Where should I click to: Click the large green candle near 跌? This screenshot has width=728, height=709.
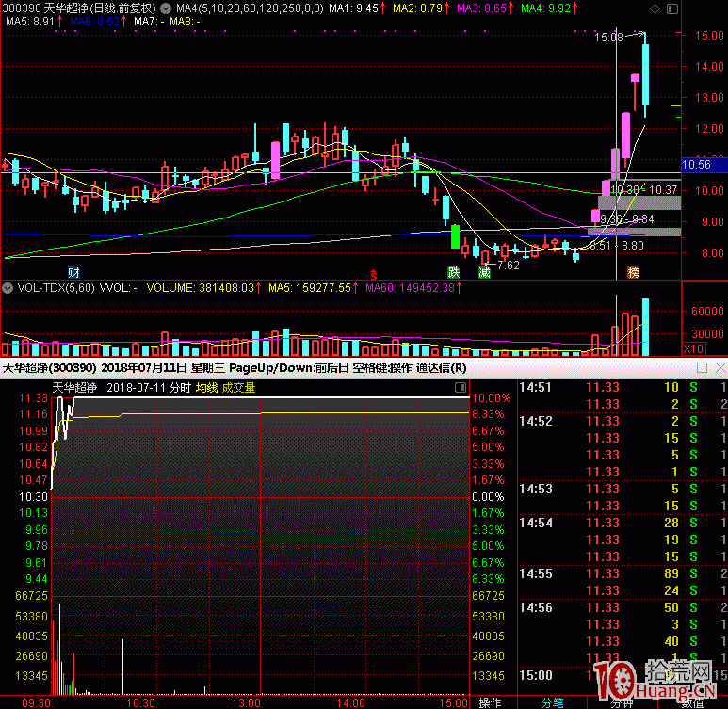[456, 236]
